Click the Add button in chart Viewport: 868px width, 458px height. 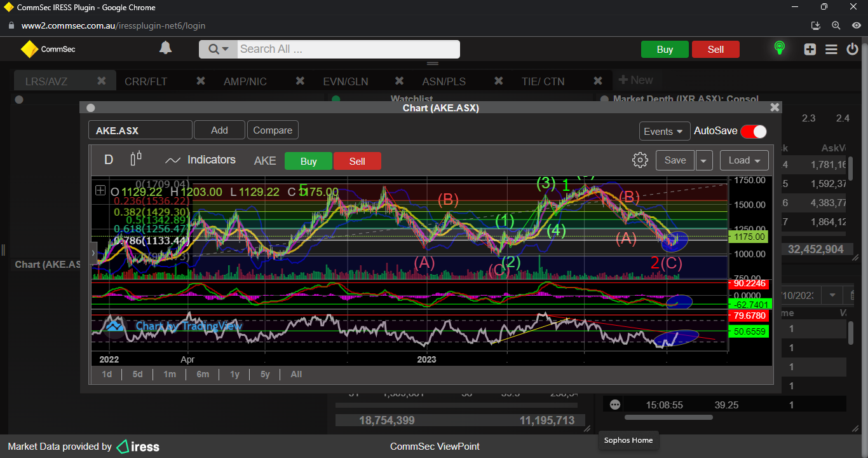pyautogui.click(x=219, y=130)
